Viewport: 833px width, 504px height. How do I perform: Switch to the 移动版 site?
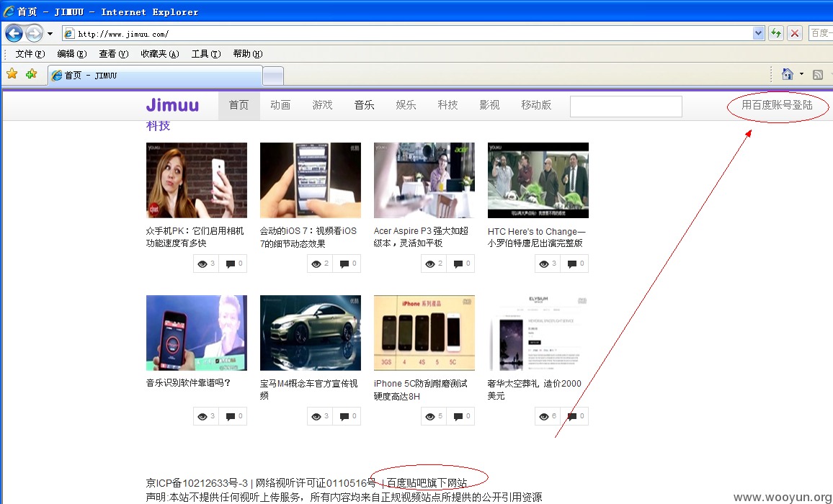(536, 105)
